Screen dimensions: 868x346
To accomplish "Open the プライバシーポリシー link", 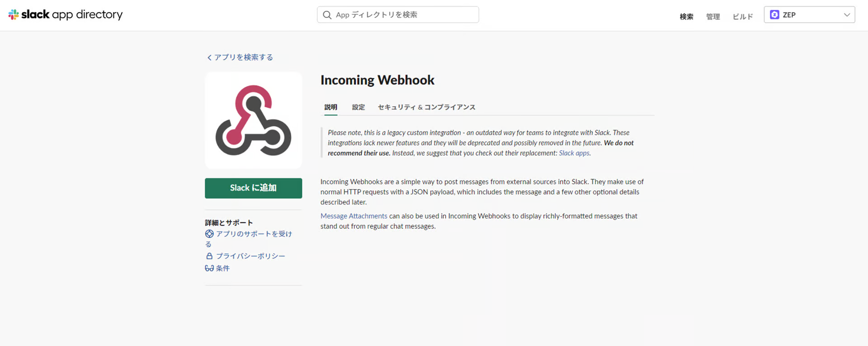I will tap(250, 256).
